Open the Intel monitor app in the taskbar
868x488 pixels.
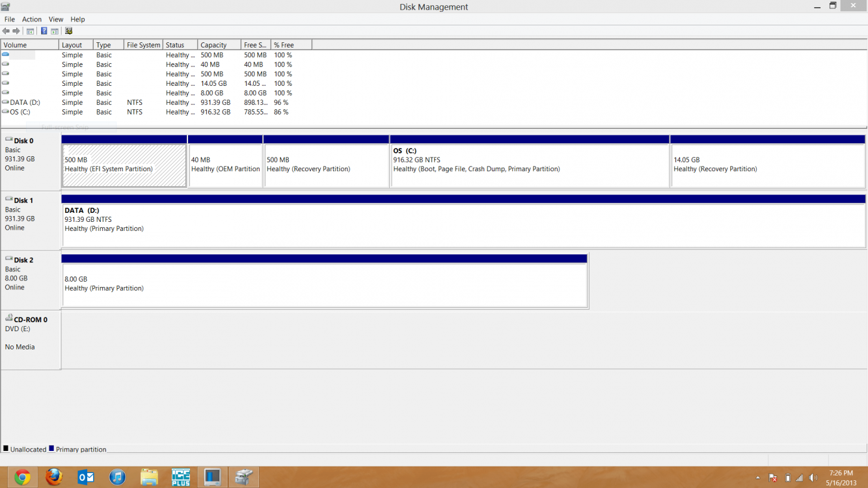tap(212, 477)
